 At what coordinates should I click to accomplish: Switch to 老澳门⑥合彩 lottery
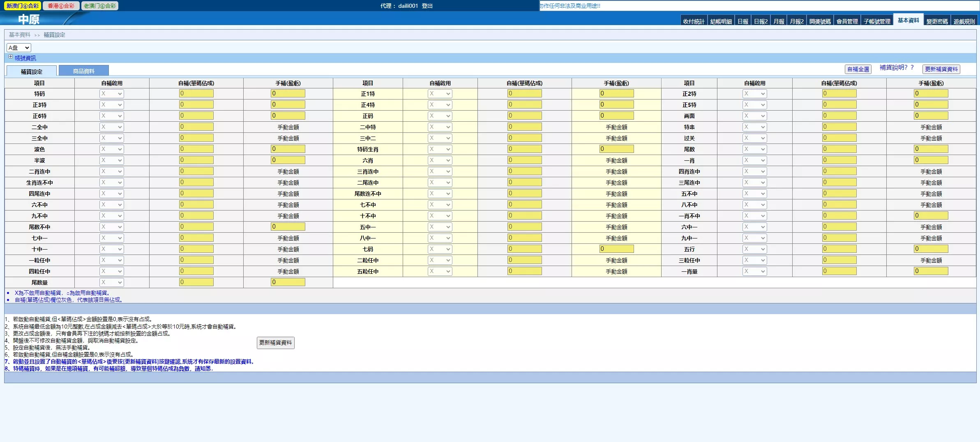tap(100, 6)
